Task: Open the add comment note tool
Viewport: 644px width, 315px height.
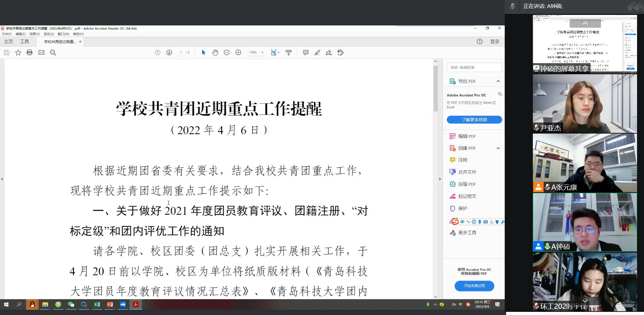Action: (306, 52)
